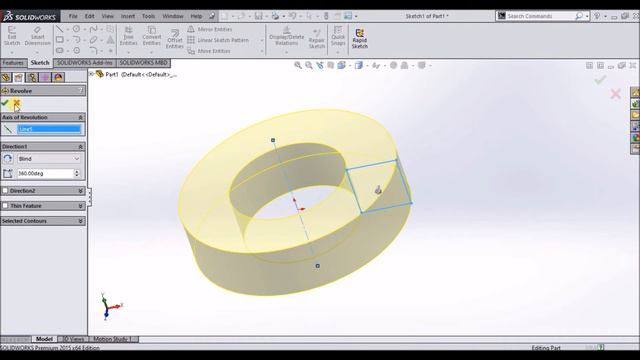This screenshot has height=360, width=640.
Task: Switch to the 3D Views tab
Action: click(73, 339)
